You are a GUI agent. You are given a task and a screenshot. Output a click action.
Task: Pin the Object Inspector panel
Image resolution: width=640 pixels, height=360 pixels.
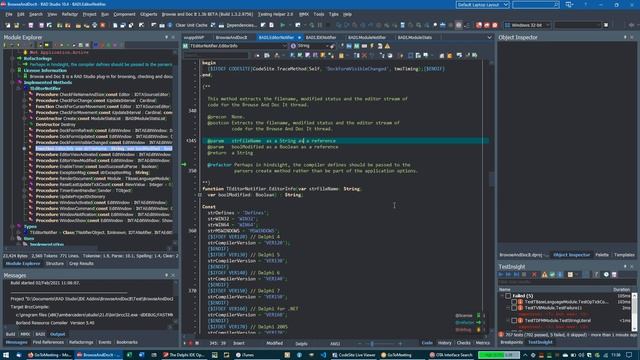(x=625, y=37)
